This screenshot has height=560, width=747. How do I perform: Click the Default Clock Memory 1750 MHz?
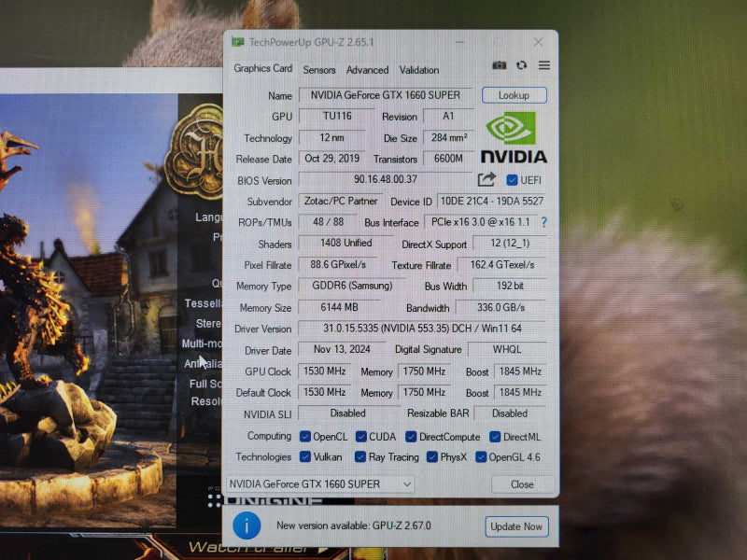coord(424,392)
